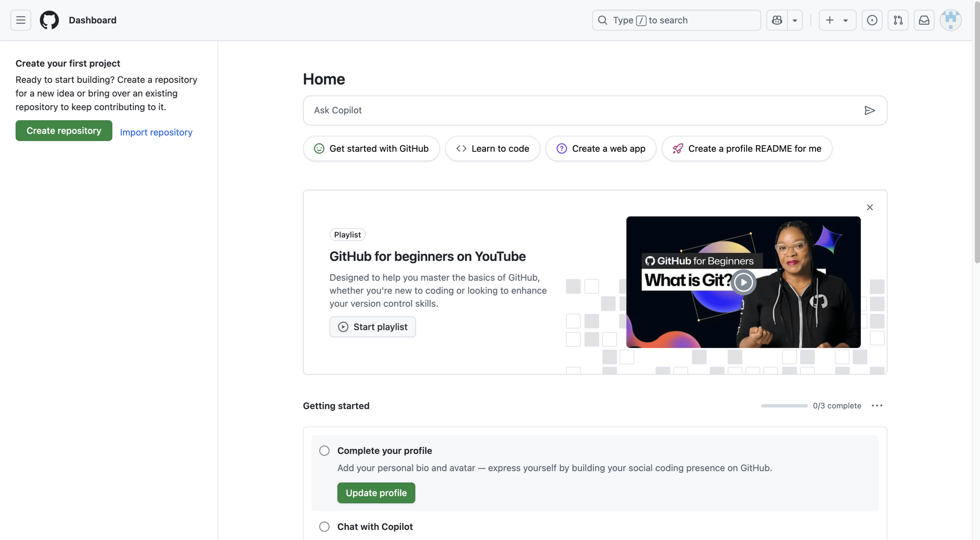Select the Complete your profile radio circle
This screenshot has height=540, width=980.
[324, 451]
